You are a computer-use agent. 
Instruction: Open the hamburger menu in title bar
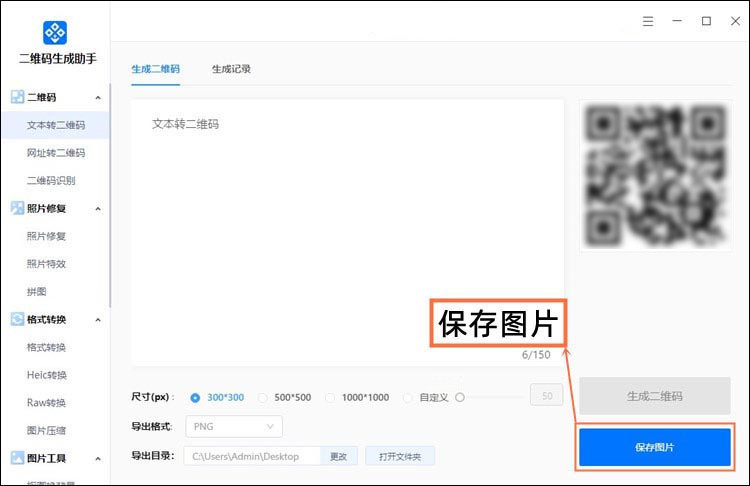click(x=648, y=21)
